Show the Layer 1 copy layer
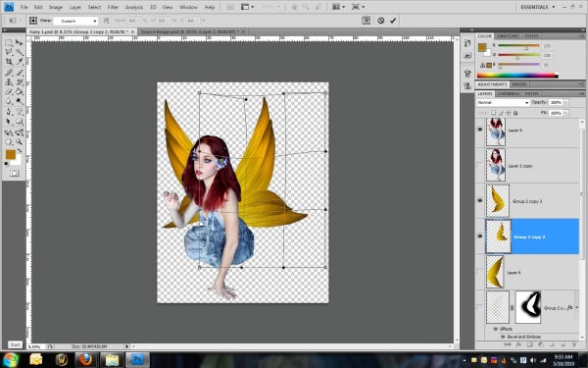 tap(479, 165)
